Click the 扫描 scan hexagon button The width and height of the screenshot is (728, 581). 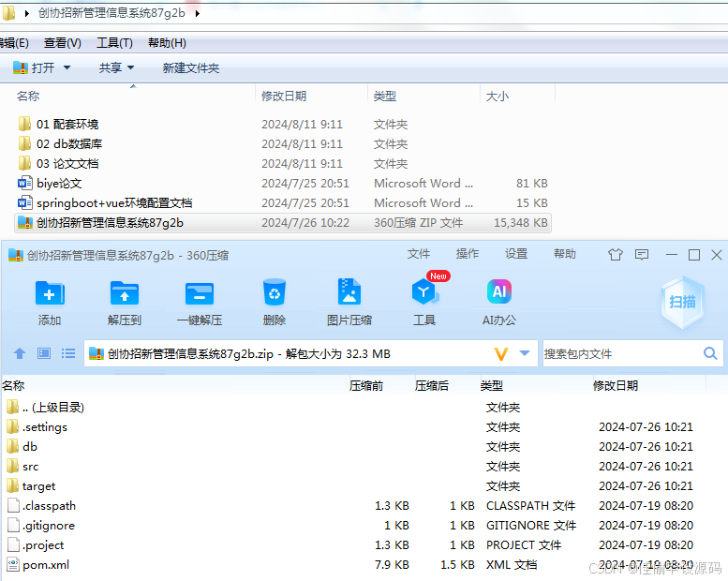682,303
